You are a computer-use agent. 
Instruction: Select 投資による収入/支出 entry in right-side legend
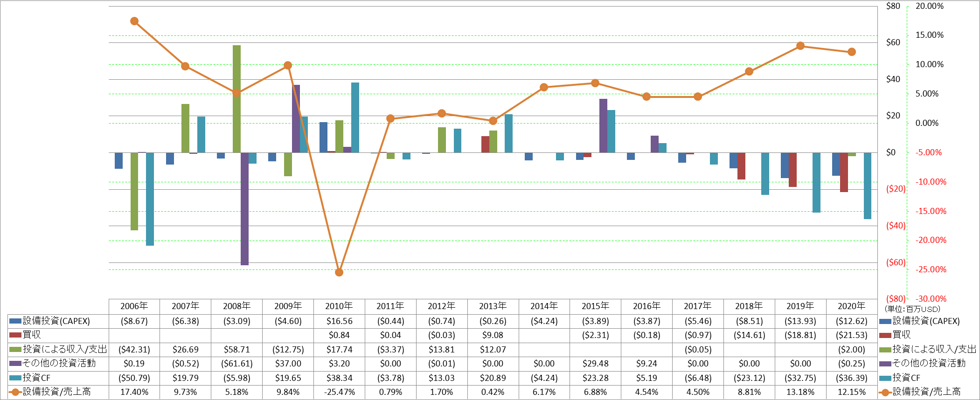pos(927,349)
